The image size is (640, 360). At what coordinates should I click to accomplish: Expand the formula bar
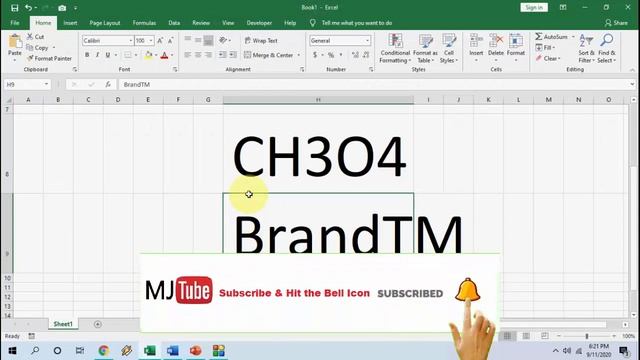[632, 84]
